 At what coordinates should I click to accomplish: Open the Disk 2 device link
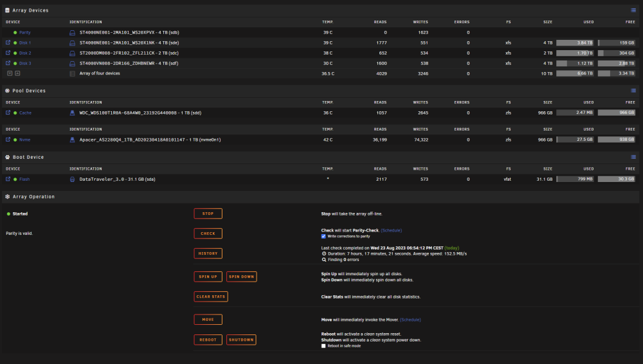coord(25,53)
